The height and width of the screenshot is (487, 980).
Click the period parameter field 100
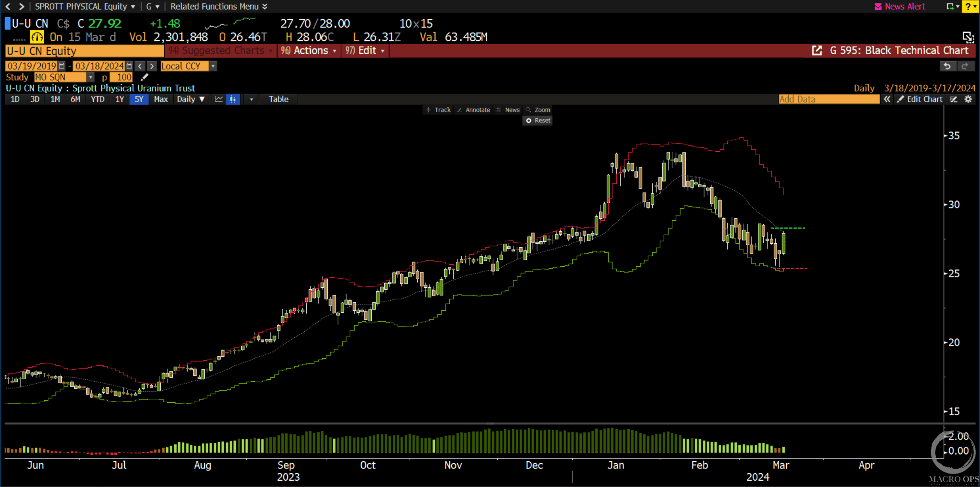tap(122, 77)
